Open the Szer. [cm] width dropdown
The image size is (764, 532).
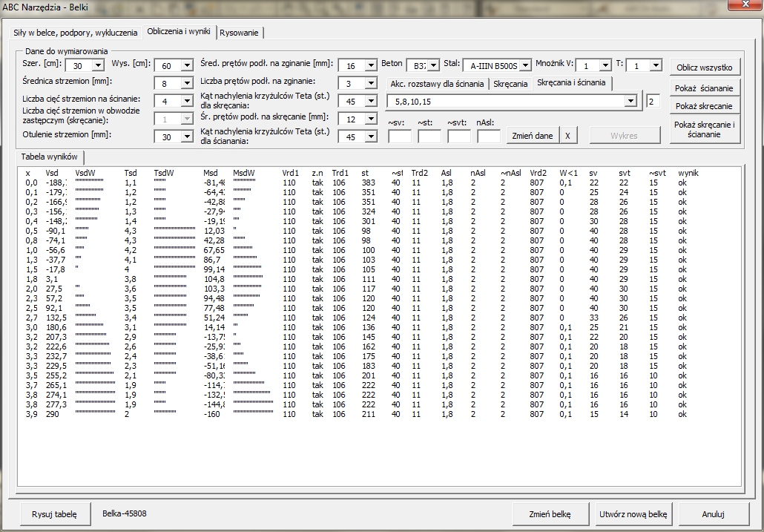pos(98,66)
